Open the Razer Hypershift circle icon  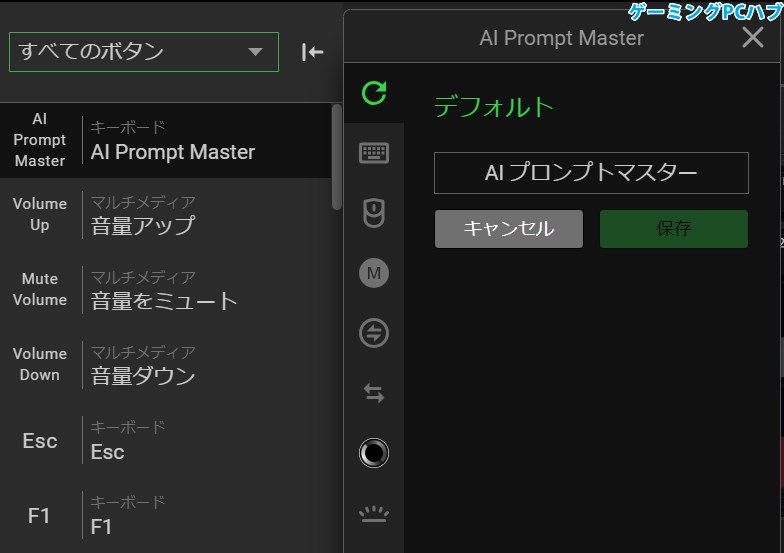pyautogui.click(x=374, y=453)
